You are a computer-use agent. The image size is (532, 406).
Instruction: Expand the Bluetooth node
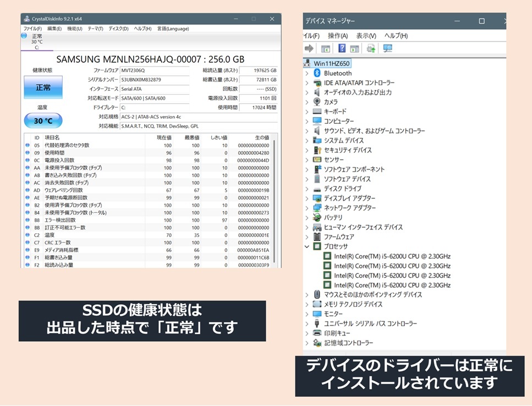[307, 73]
